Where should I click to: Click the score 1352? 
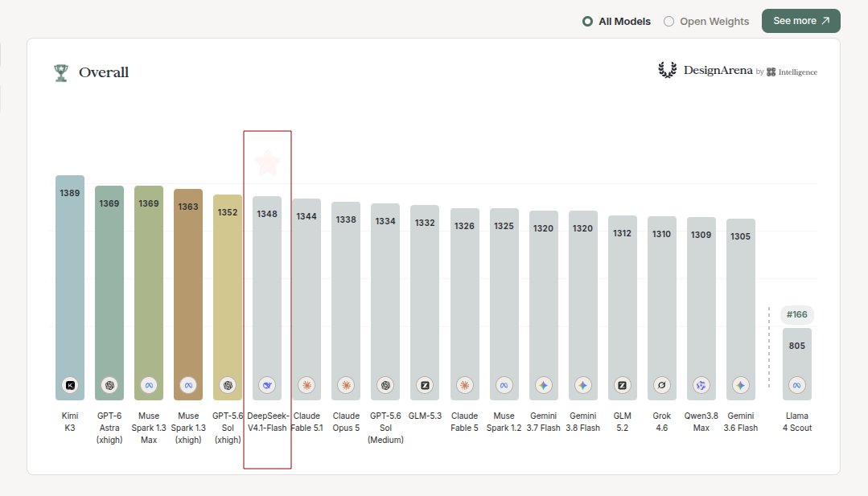tap(228, 212)
